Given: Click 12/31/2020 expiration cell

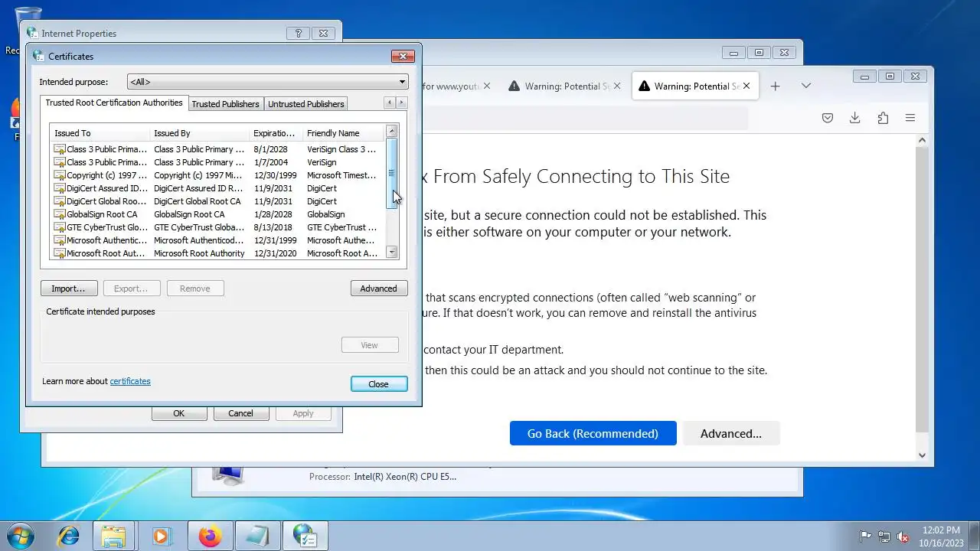Looking at the screenshot, I should [275, 253].
